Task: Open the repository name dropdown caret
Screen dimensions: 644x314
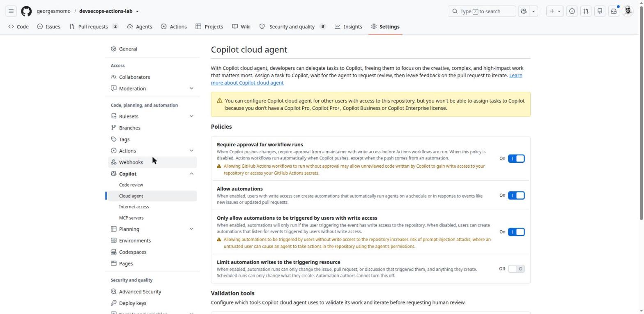Action: pyautogui.click(x=137, y=12)
